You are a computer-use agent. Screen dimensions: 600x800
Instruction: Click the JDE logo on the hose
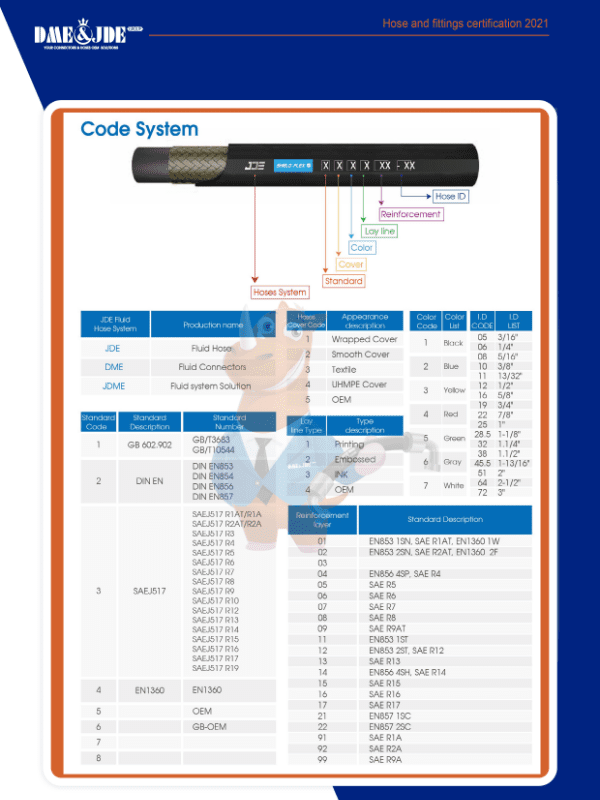pyautogui.click(x=254, y=165)
